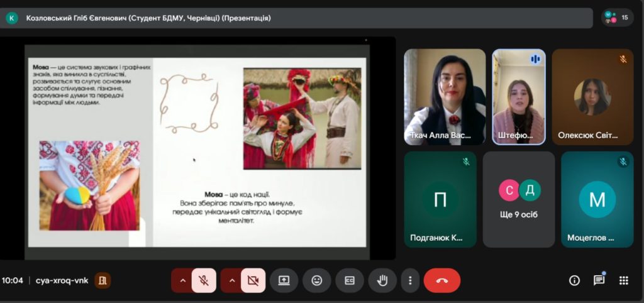Image resolution: width=644 pixels, height=303 pixels.
Task: Expand video settings chevron beside camera
Action: click(x=232, y=280)
